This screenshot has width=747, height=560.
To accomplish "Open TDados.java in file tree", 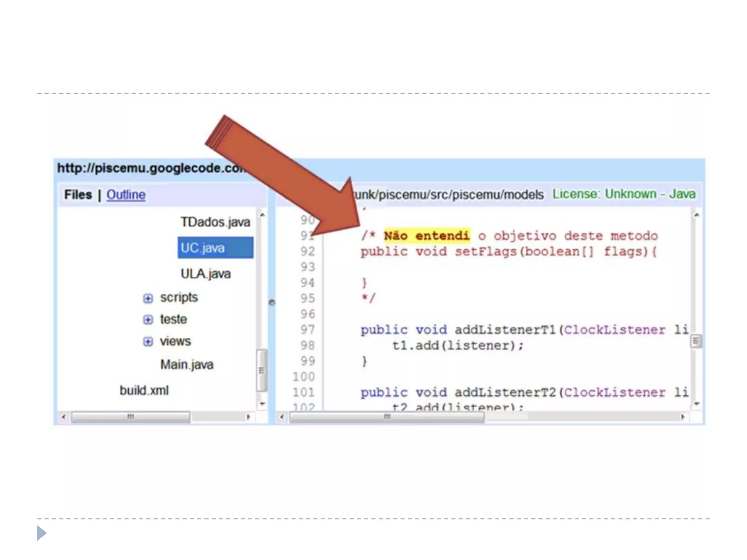I will tap(215, 222).
